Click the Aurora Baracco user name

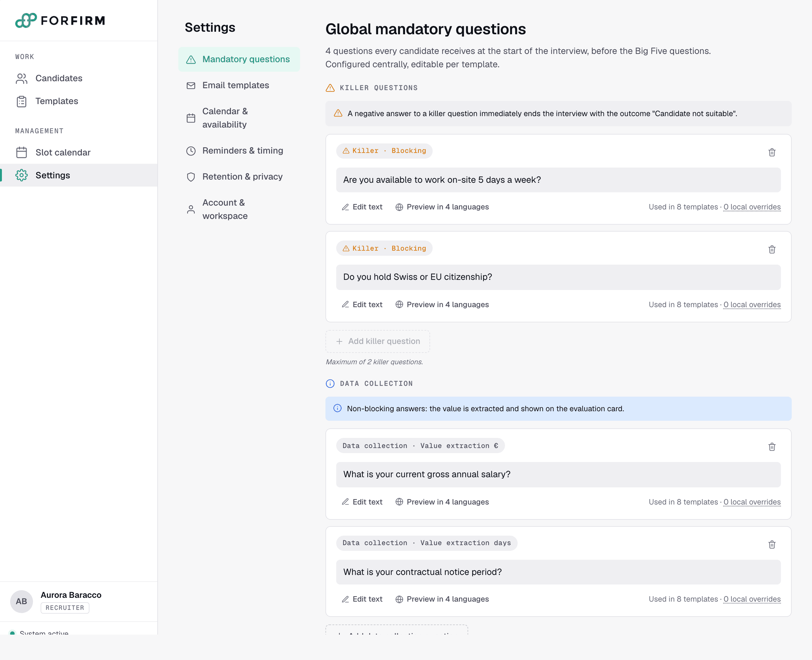(71, 595)
